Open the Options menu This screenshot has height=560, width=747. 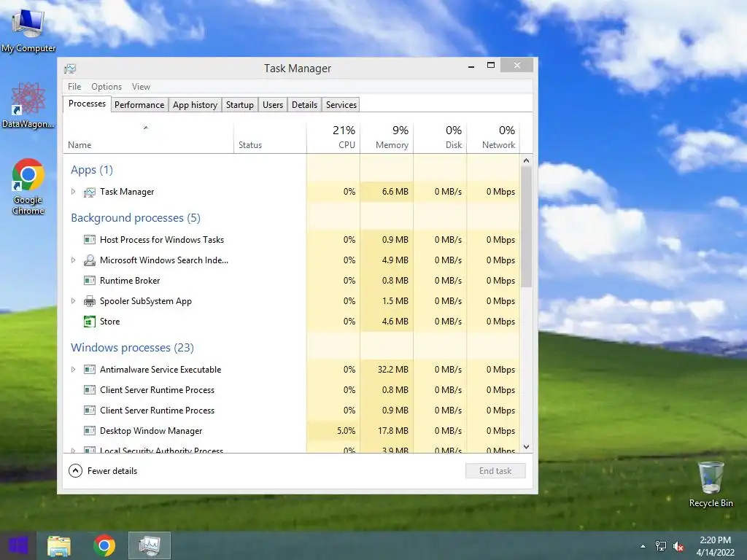(x=107, y=87)
